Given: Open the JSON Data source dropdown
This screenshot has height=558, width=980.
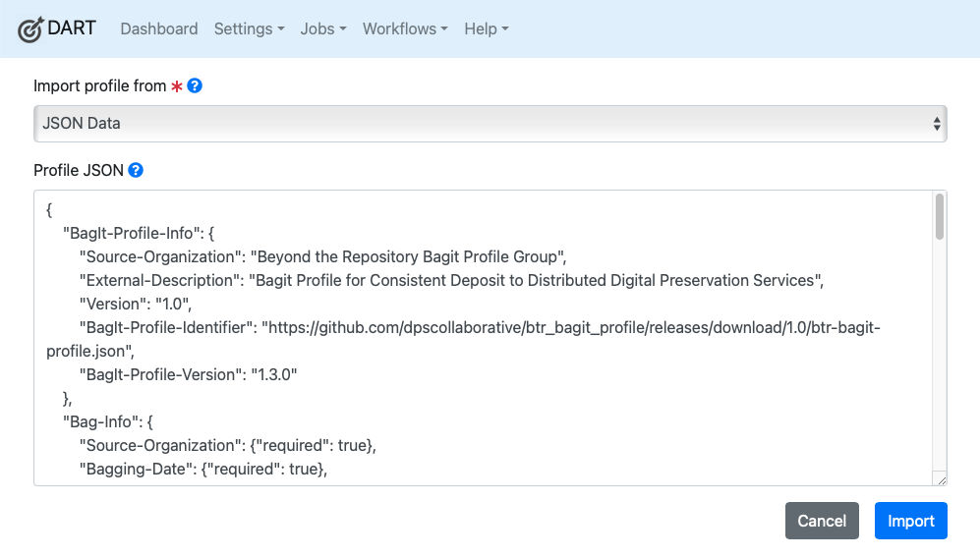Looking at the screenshot, I should [490, 124].
